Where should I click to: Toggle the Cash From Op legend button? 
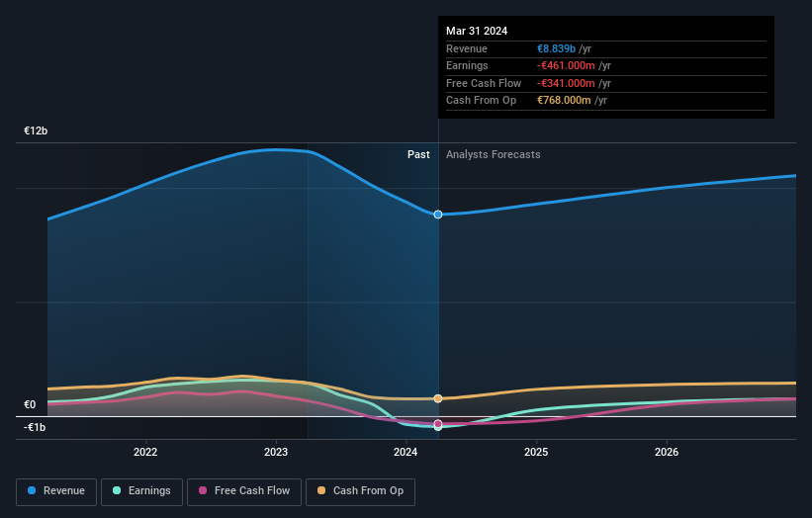360,491
